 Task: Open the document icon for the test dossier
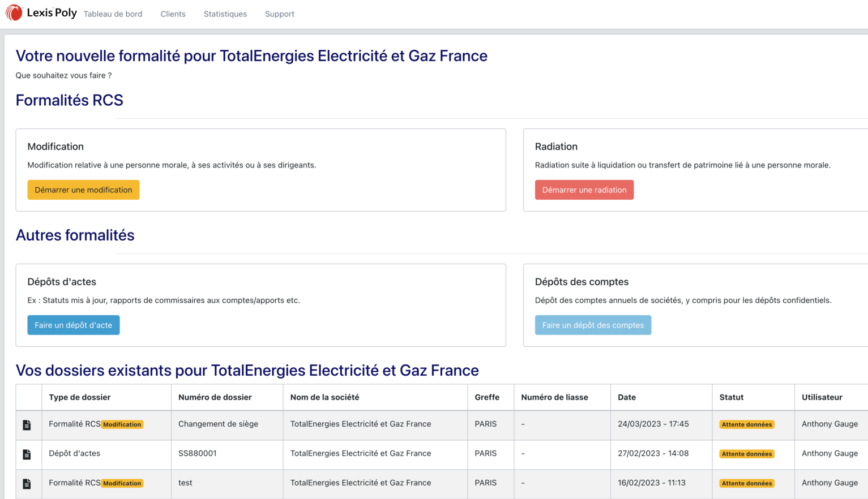click(x=27, y=483)
